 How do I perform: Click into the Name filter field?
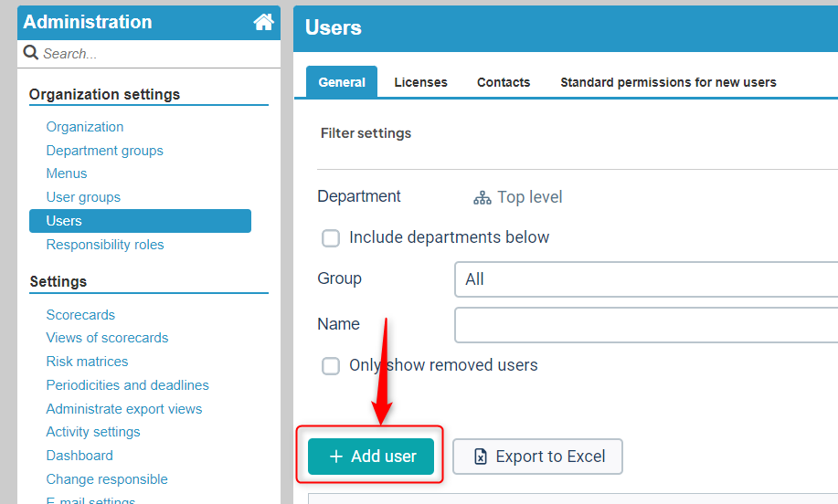645,325
